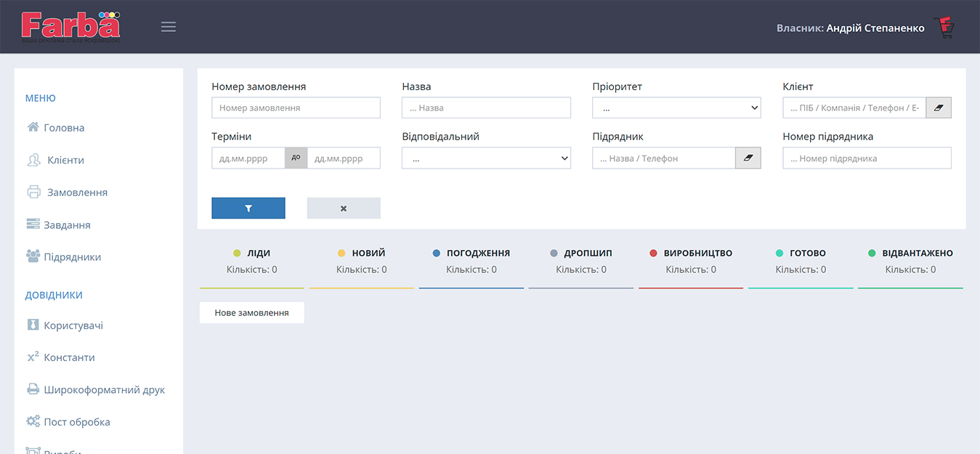Focus the Номер замовлення input field
Viewport: 980px width, 454px height.
tap(296, 108)
